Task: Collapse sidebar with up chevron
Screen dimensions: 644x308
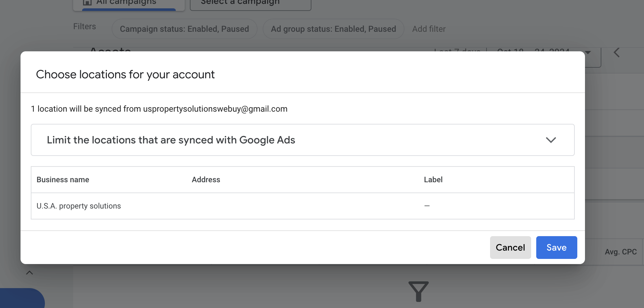Action: coord(30,273)
